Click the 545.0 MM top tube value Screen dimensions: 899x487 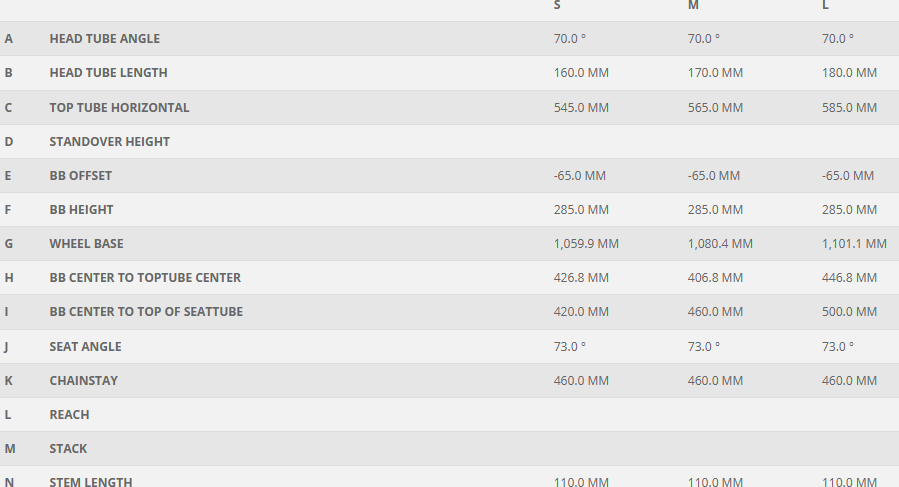(x=581, y=107)
